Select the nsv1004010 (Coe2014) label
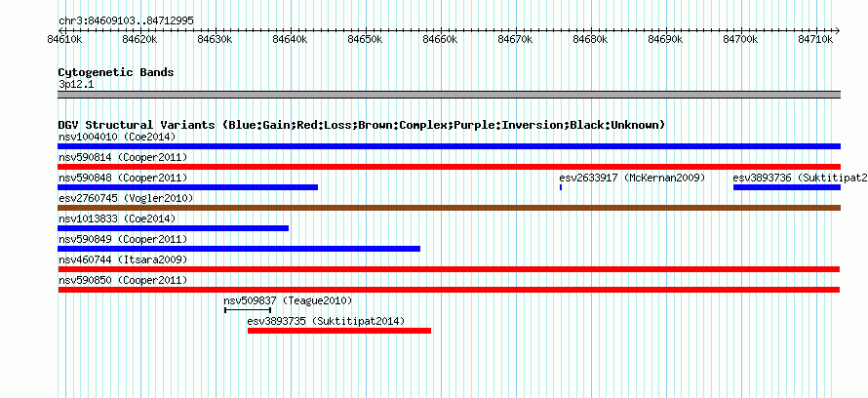 click(117, 137)
